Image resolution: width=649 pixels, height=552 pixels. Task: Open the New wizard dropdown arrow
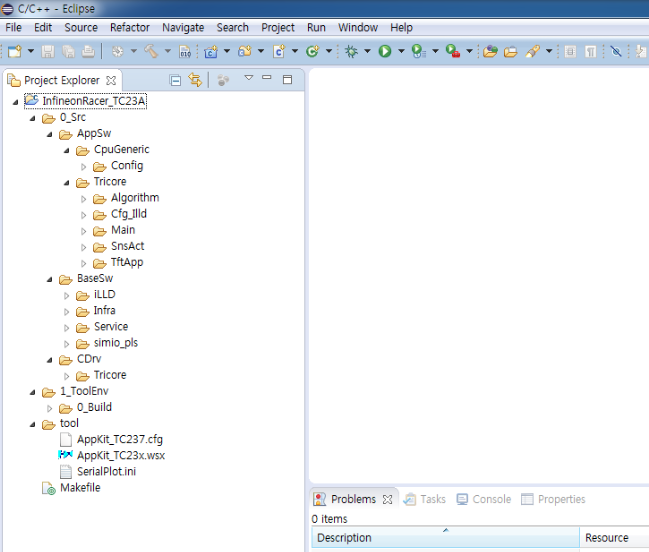coord(31,51)
